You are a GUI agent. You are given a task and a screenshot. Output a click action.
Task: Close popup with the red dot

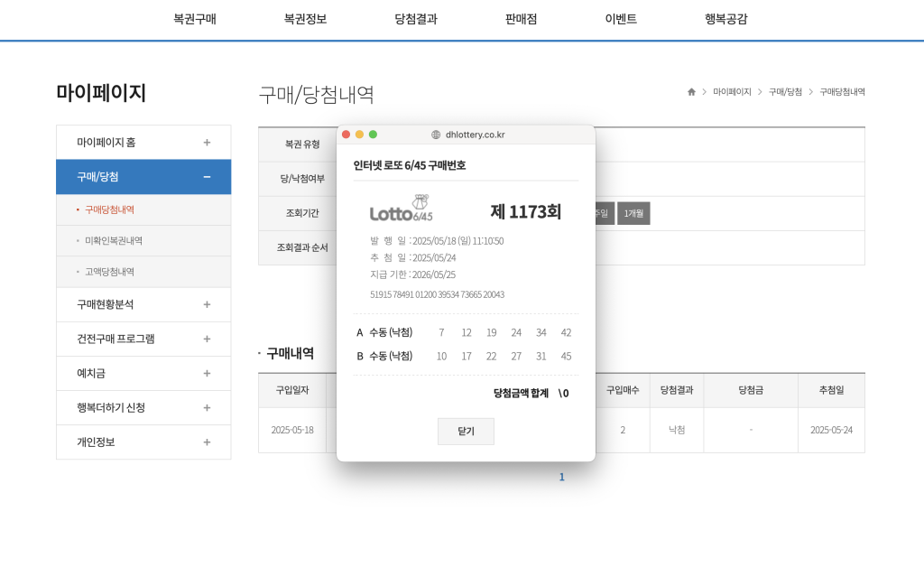(x=346, y=135)
